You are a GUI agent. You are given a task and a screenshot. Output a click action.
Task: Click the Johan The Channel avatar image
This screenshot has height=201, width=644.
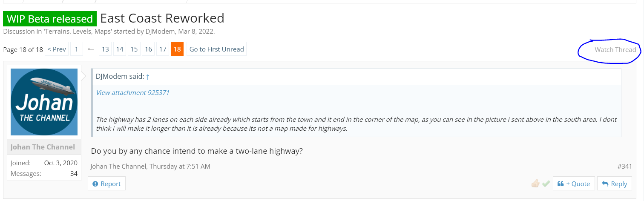pyautogui.click(x=44, y=102)
